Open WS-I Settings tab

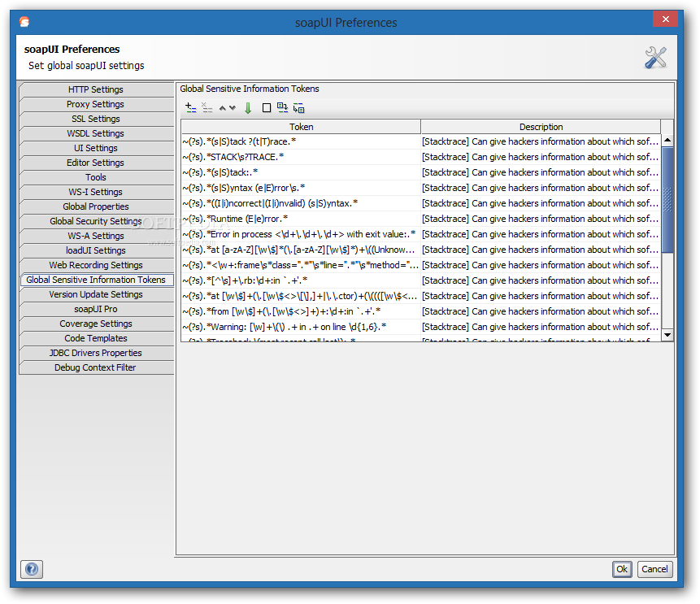(x=96, y=192)
